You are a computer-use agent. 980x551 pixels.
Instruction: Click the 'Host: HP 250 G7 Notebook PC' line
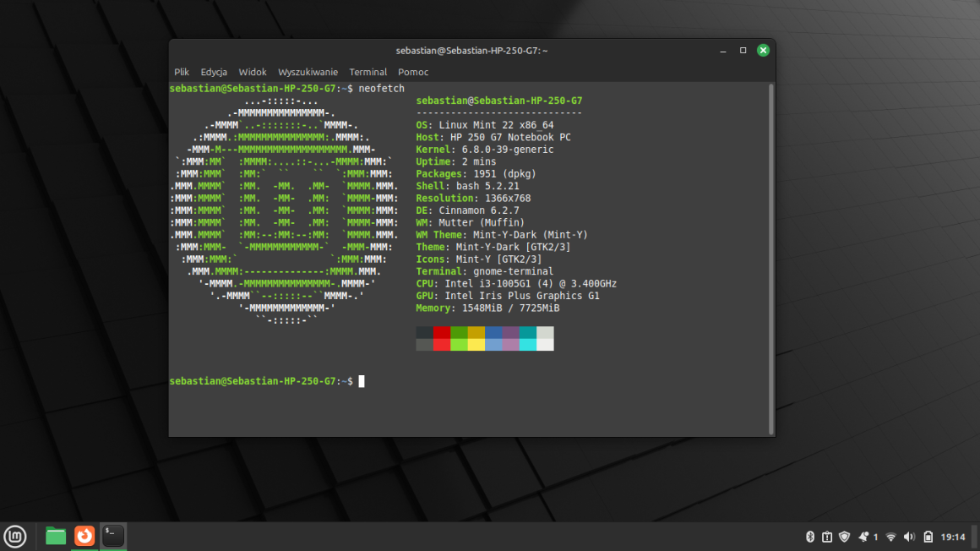[493, 137]
